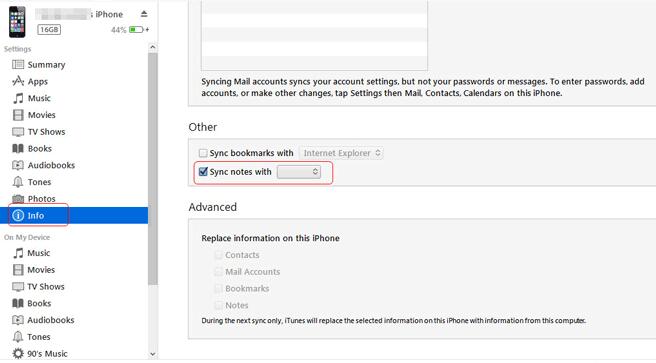Enable the Sync bookmarks with checkbox
656x363 pixels.
203,153
